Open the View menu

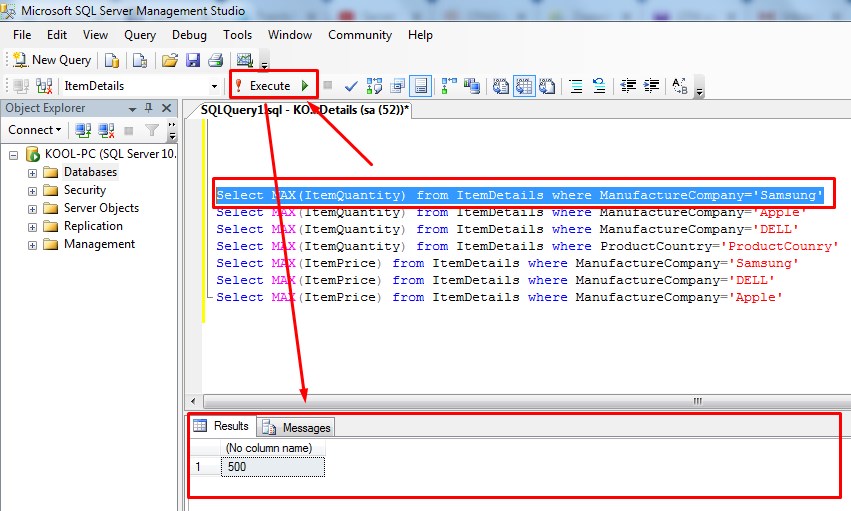[x=95, y=35]
